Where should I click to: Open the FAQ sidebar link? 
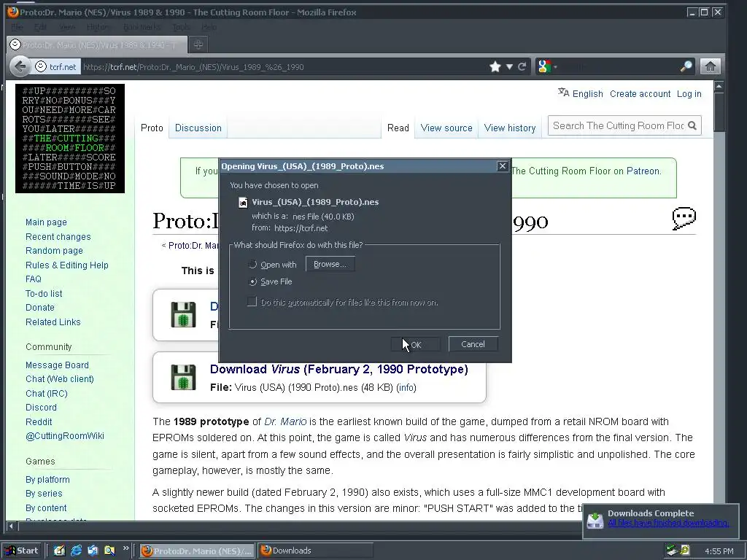click(34, 279)
